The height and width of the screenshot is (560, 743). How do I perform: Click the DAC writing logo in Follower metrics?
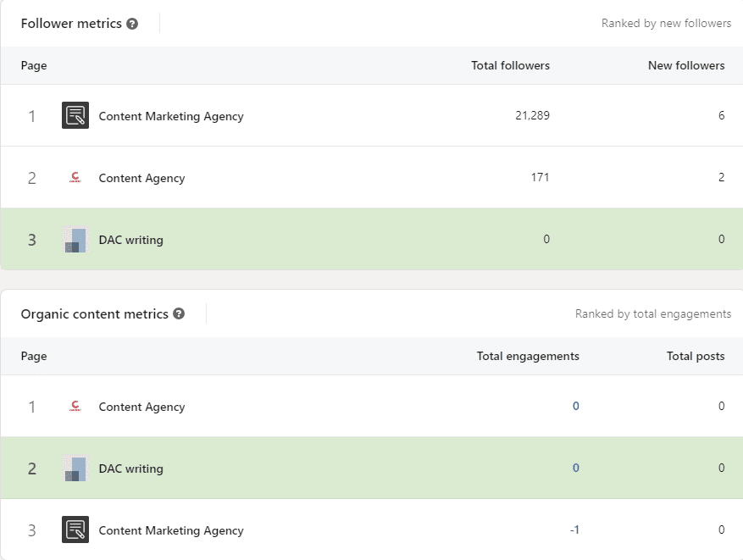[75, 240]
